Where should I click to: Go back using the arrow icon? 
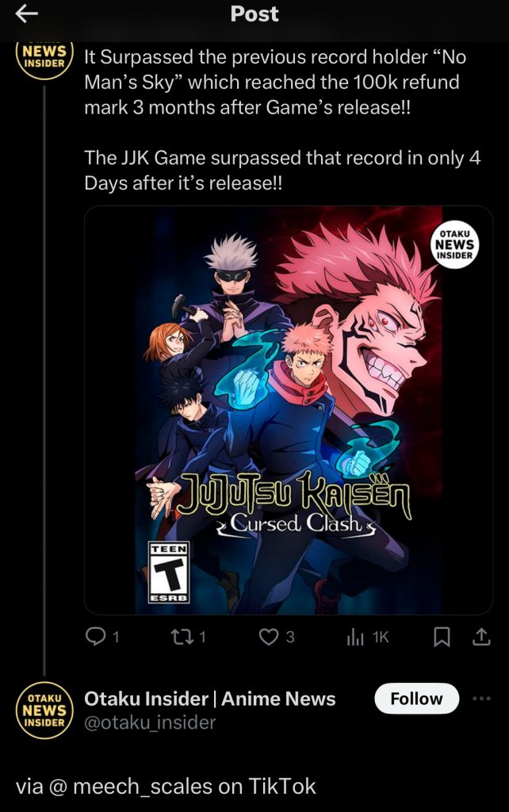tap(26, 14)
